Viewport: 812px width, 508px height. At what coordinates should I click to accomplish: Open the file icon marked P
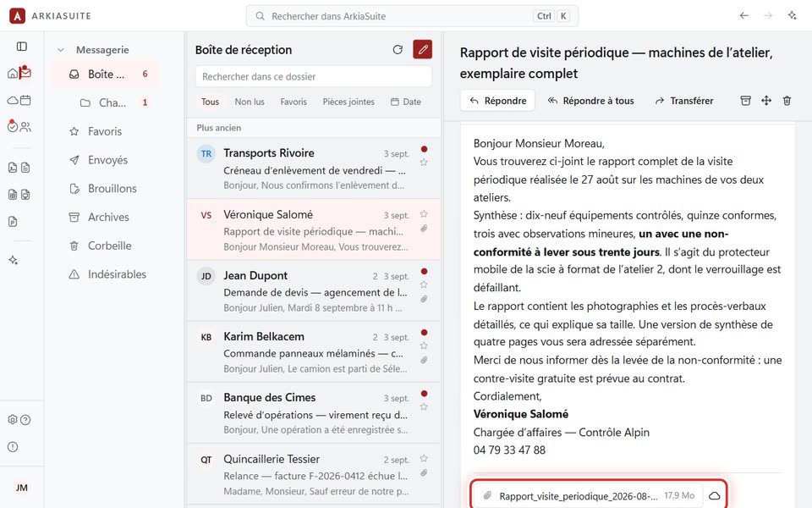pos(13,222)
